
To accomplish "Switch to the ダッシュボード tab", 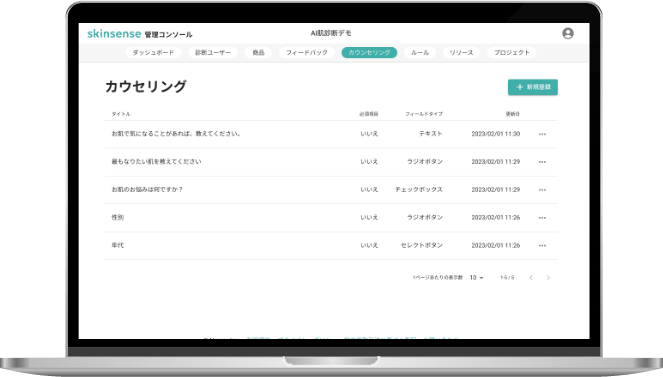I will coord(153,52).
